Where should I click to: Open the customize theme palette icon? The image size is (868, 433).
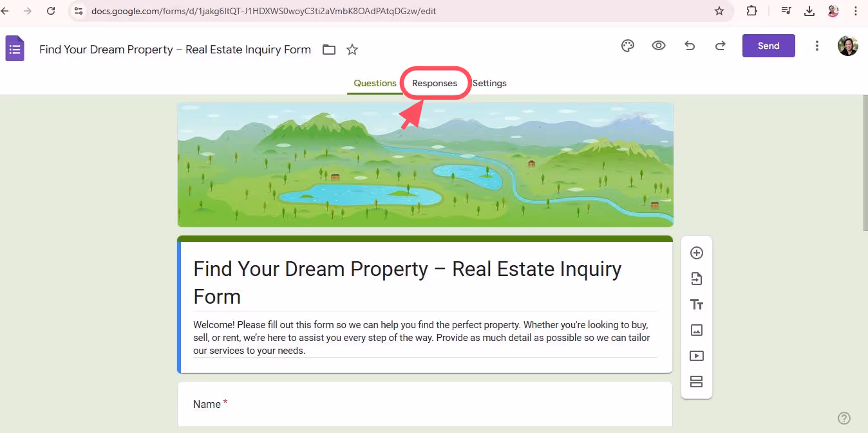[x=627, y=46]
